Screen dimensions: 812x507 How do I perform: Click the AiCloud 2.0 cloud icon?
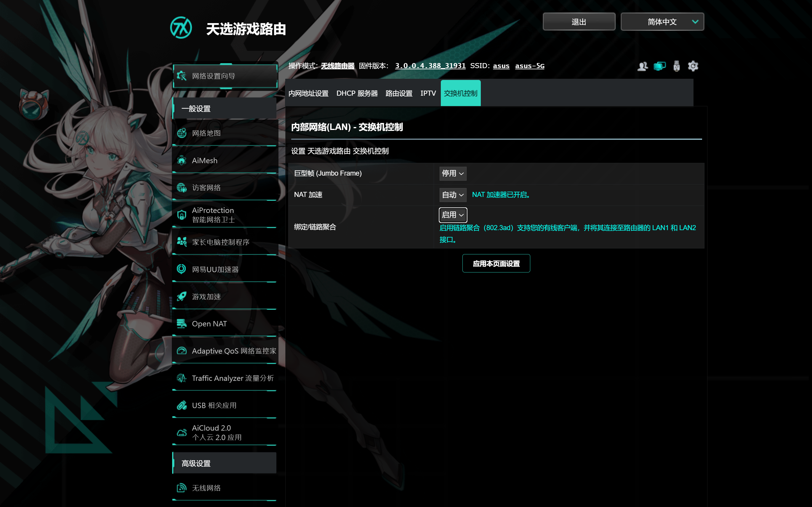coord(182,433)
